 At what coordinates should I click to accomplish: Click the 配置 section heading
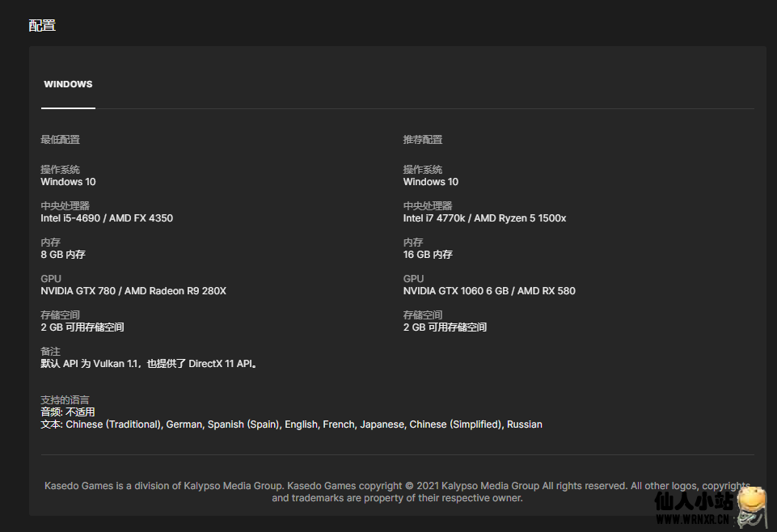[42, 25]
